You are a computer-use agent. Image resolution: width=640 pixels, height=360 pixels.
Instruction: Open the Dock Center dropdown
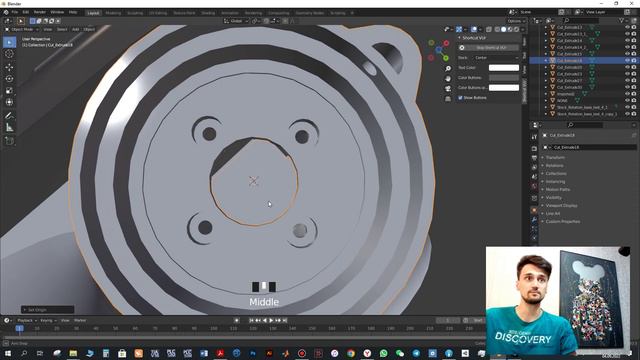point(496,58)
